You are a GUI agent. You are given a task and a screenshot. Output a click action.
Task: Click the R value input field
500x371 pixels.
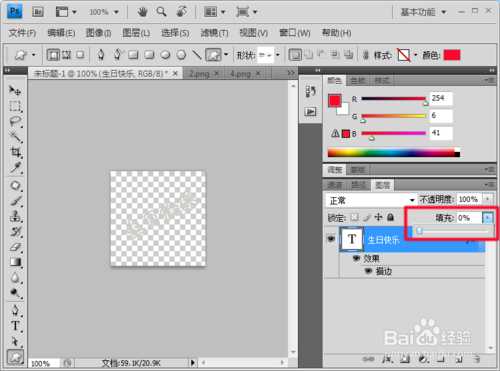point(441,98)
